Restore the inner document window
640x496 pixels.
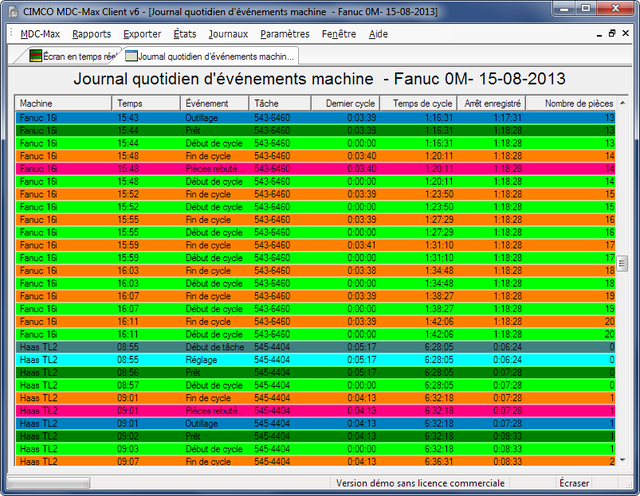click(612, 33)
